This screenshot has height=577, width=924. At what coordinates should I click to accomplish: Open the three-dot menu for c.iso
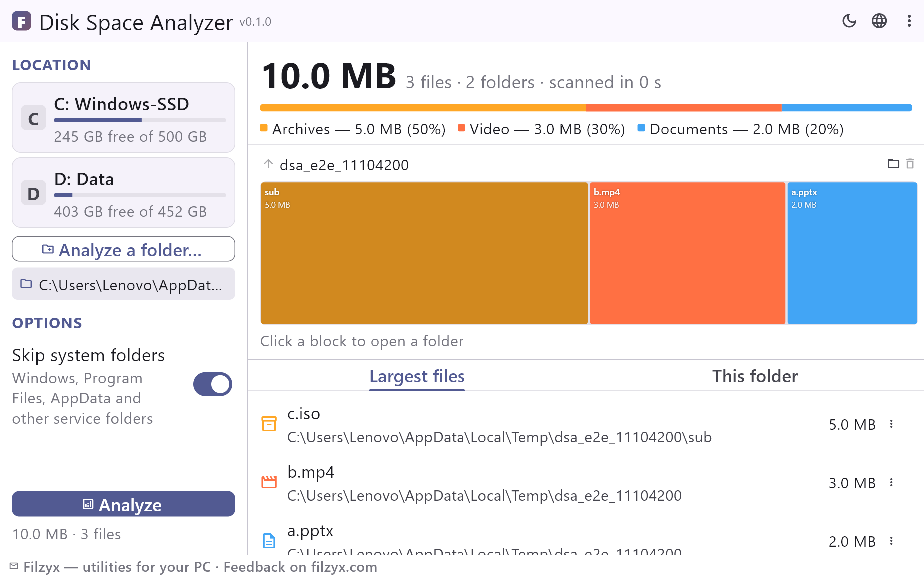(891, 424)
